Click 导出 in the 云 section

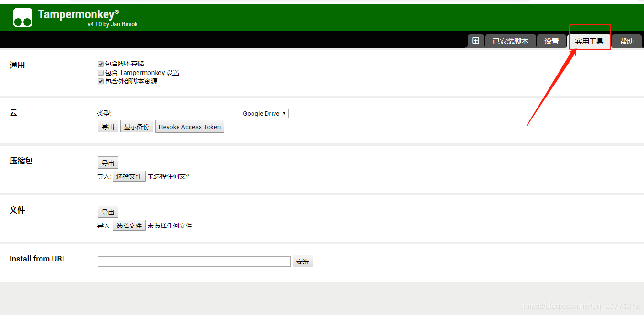pos(108,127)
